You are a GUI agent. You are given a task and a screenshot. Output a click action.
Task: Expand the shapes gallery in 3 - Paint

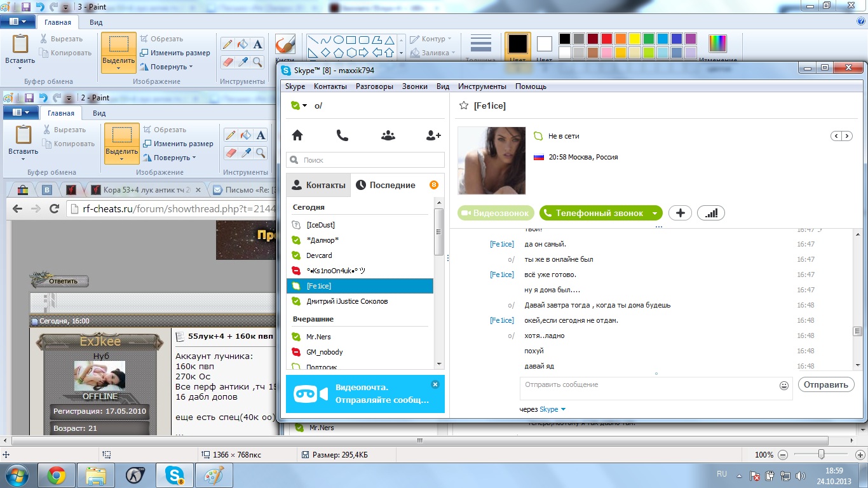coord(401,53)
